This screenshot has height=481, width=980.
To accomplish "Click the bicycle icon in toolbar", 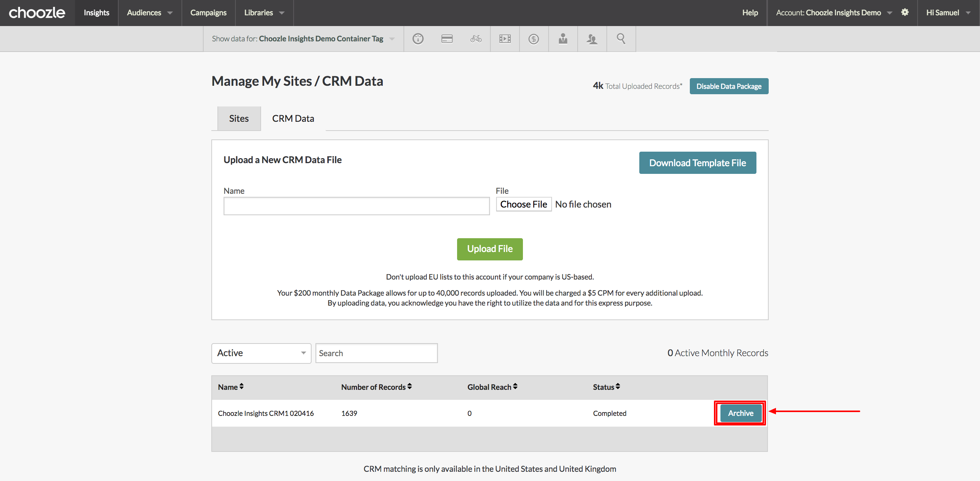I will click(x=476, y=39).
